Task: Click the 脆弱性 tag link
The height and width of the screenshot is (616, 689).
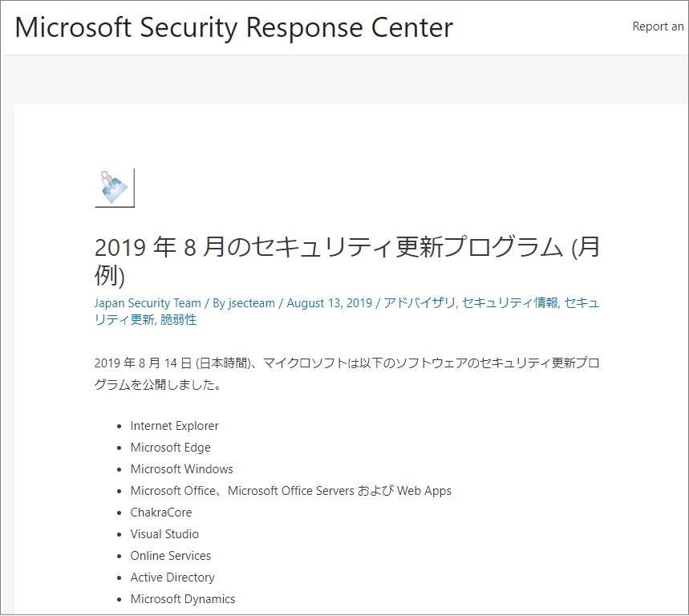Action: [x=178, y=320]
